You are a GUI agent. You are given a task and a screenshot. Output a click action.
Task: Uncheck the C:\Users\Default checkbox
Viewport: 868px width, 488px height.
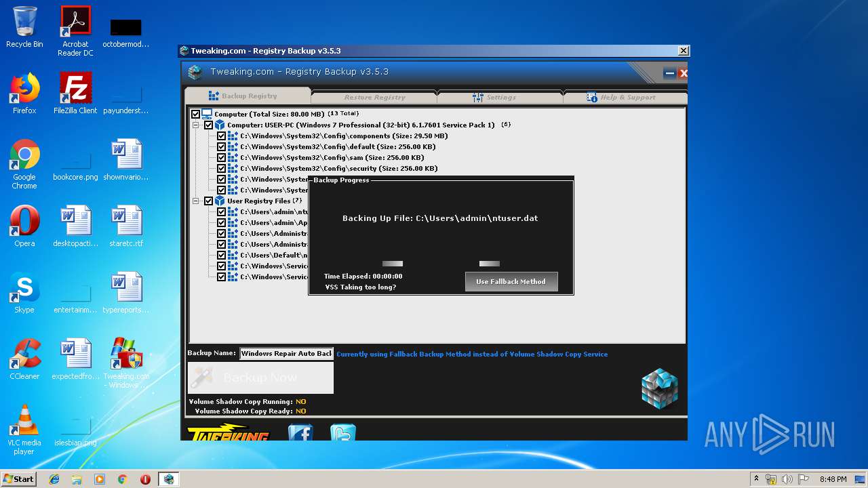[221, 255]
